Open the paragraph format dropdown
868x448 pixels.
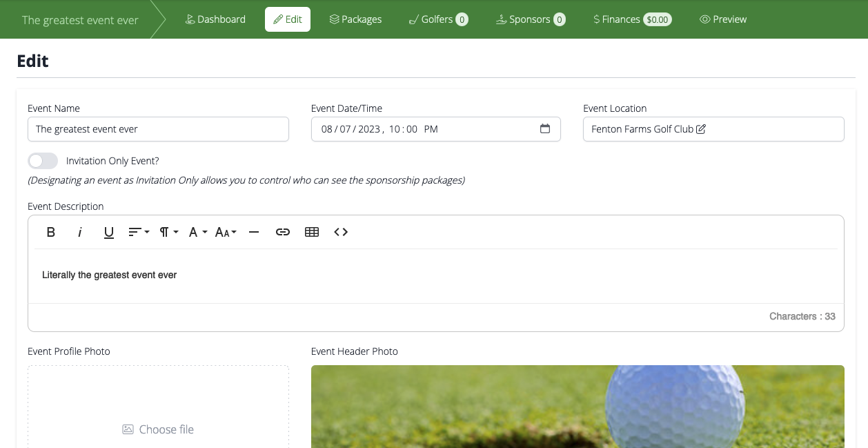pos(169,232)
